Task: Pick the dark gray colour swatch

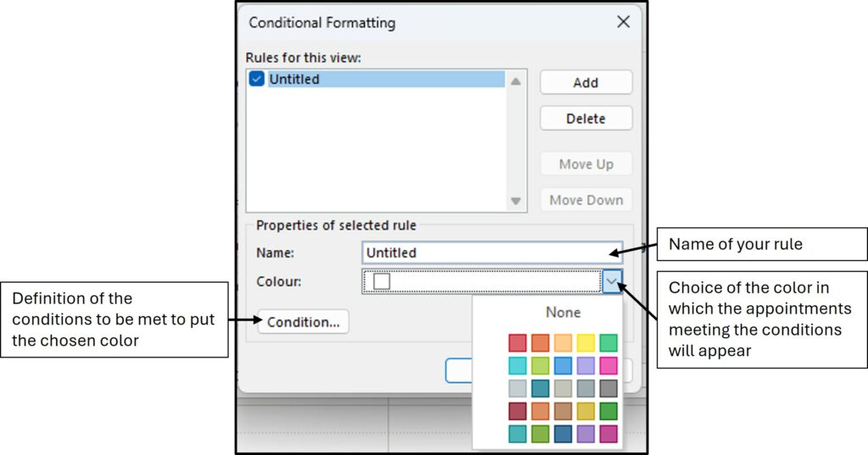Action: click(609, 389)
